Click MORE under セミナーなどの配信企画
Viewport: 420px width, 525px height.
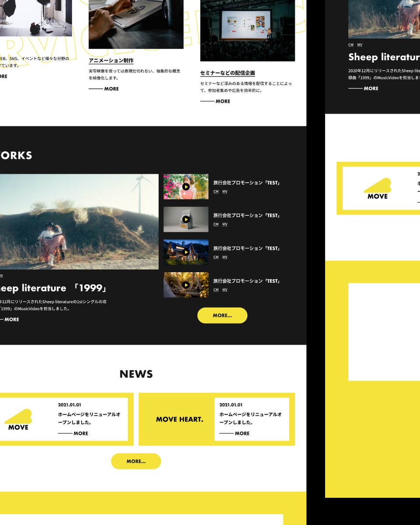coord(215,101)
